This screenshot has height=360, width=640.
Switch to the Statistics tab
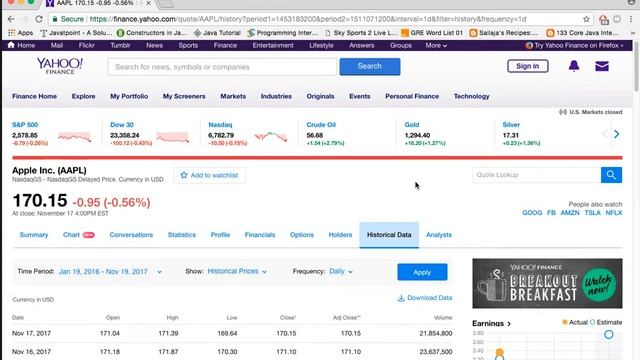click(182, 235)
